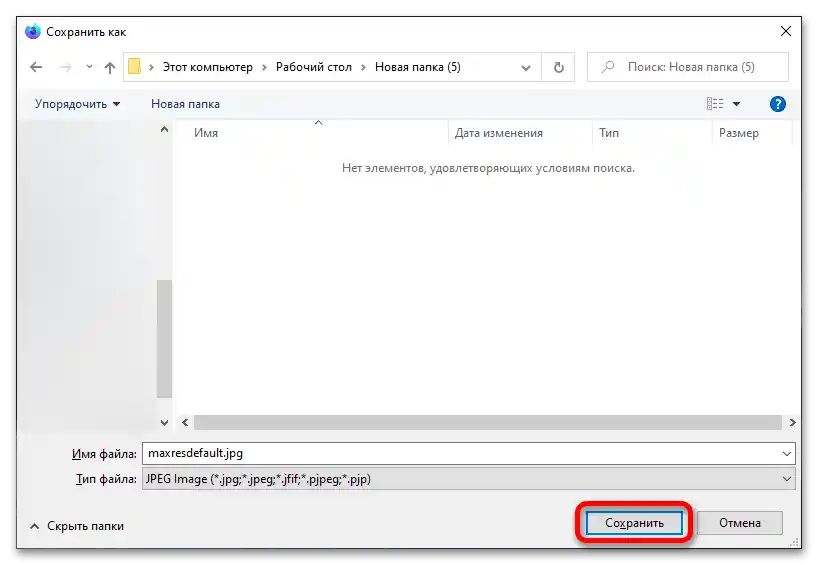Open the 'Тип файла' JPEG Image dropdown

pos(468,479)
